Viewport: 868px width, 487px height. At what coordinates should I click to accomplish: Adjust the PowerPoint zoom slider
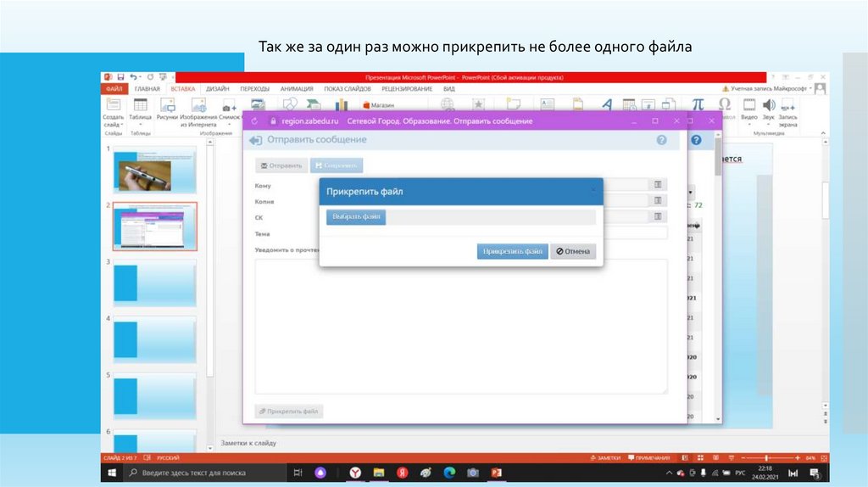coord(766,458)
